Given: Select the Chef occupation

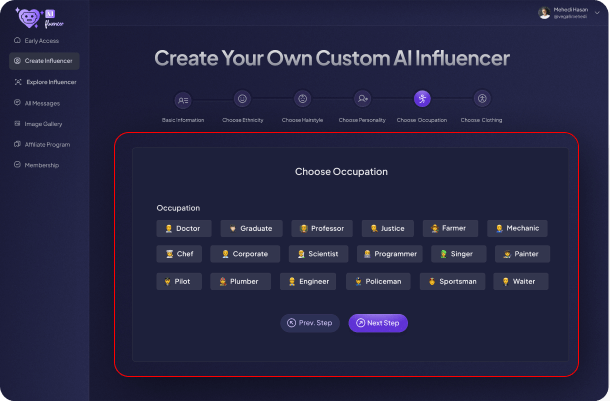Looking at the screenshot, I should click(x=179, y=254).
